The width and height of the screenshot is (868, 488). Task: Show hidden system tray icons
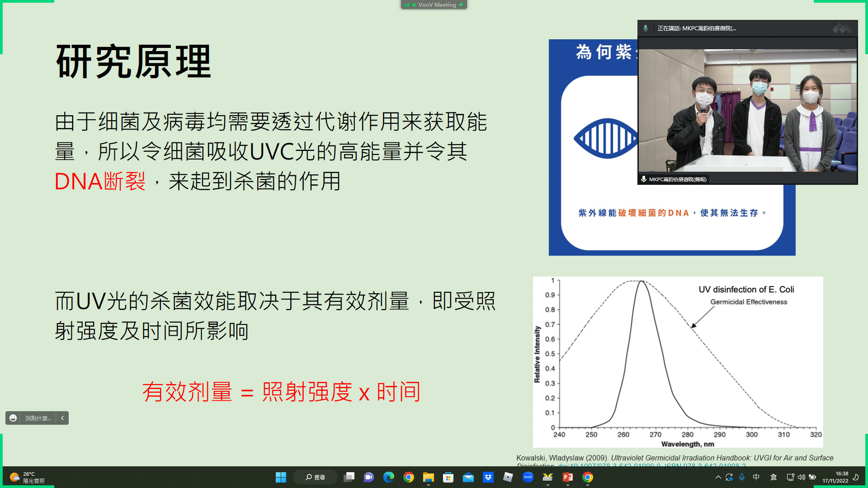tap(718, 477)
